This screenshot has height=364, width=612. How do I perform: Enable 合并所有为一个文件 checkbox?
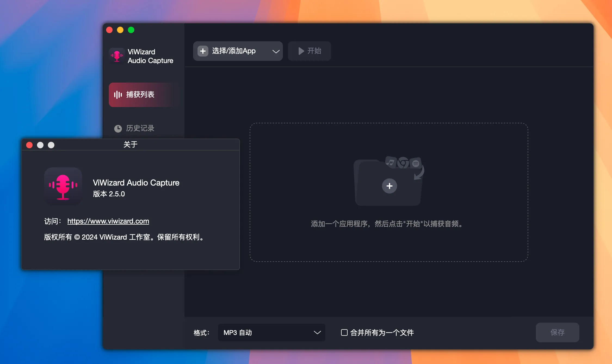tap(344, 332)
